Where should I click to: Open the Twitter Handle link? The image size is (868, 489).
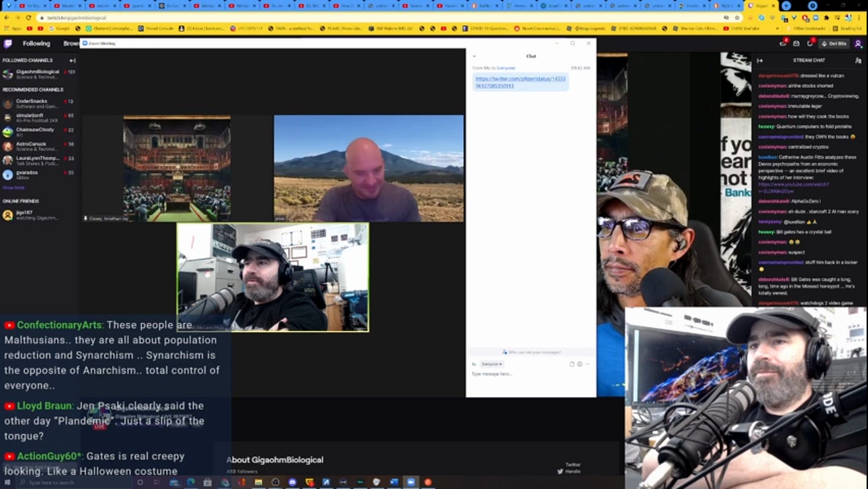569,468
